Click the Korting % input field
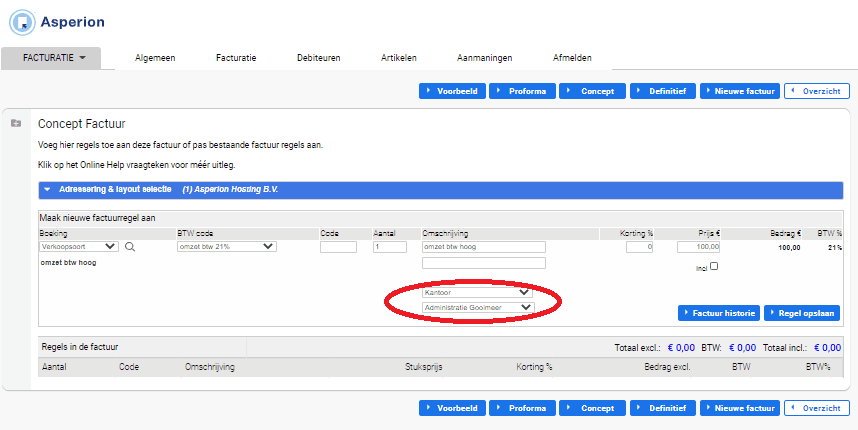This screenshot has width=858, height=430. [639, 247]
